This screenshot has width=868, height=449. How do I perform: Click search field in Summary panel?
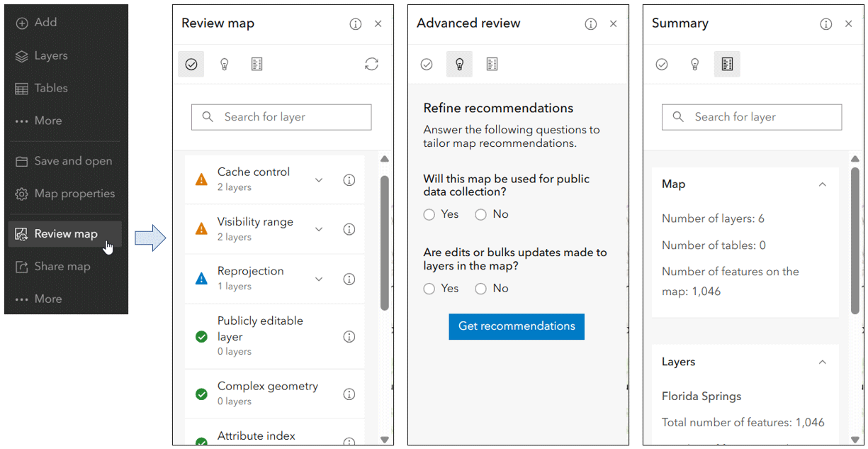752,117
